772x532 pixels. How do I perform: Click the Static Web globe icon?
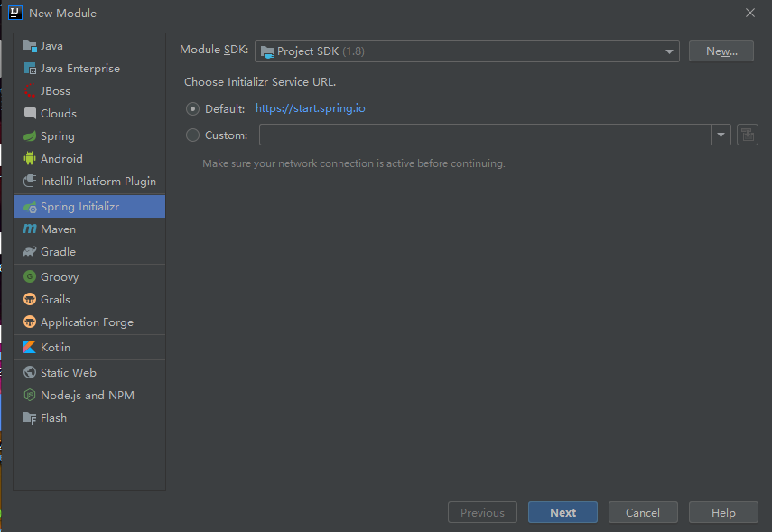coord(30,372)
